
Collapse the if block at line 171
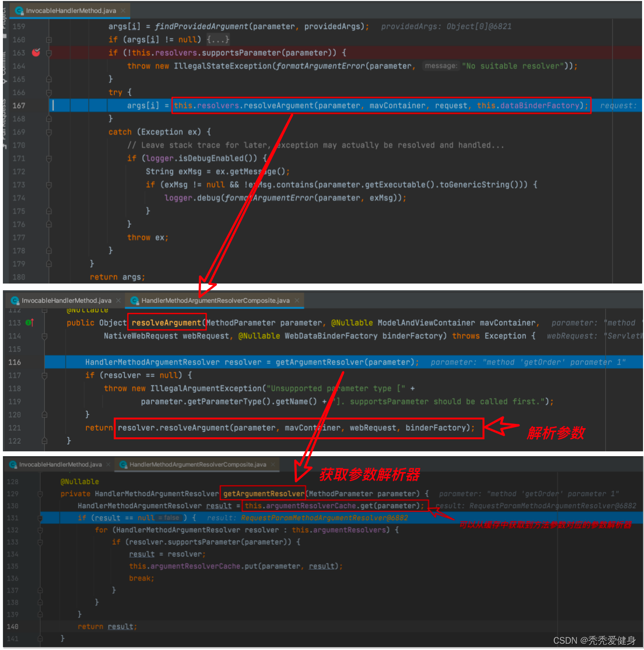[x=49, y=158]
